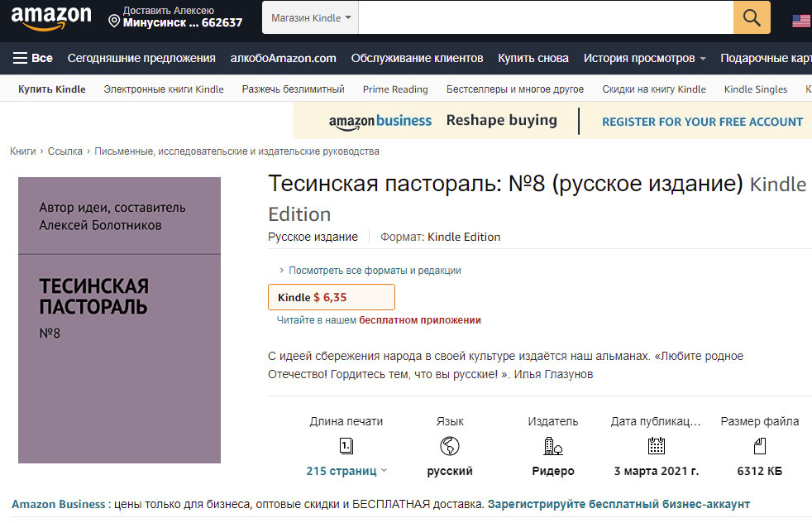The height and width of the screenshot is (523, 812).
Task: Select 'Kindle Singles' tab
Action: [756, 89]
